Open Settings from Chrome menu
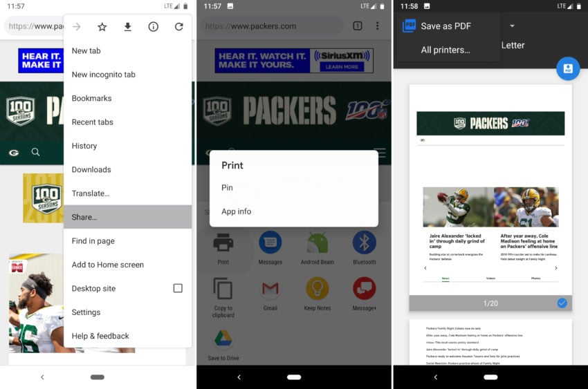The height and width of the screenshot is (389, 588). (127, 312)
